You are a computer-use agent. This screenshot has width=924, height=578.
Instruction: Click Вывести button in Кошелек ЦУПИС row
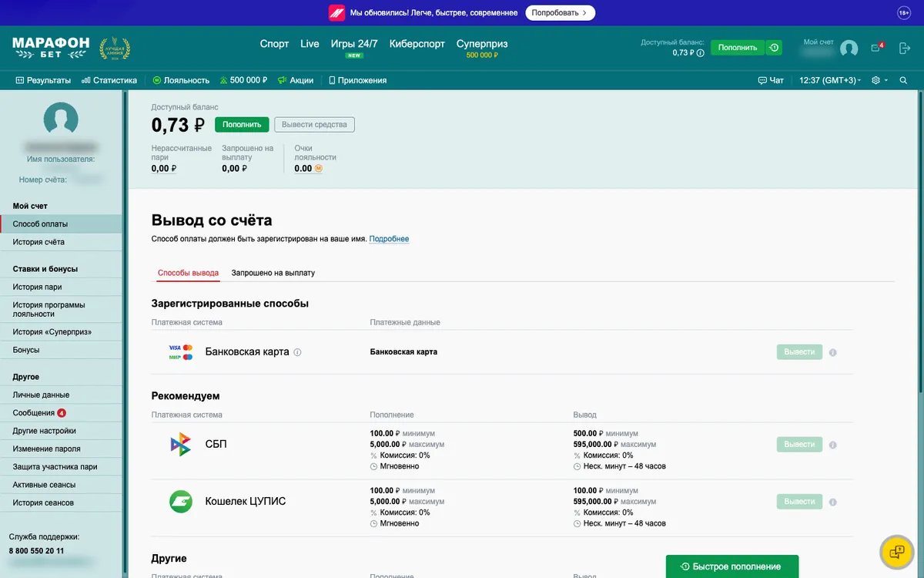tap(799, 502)
